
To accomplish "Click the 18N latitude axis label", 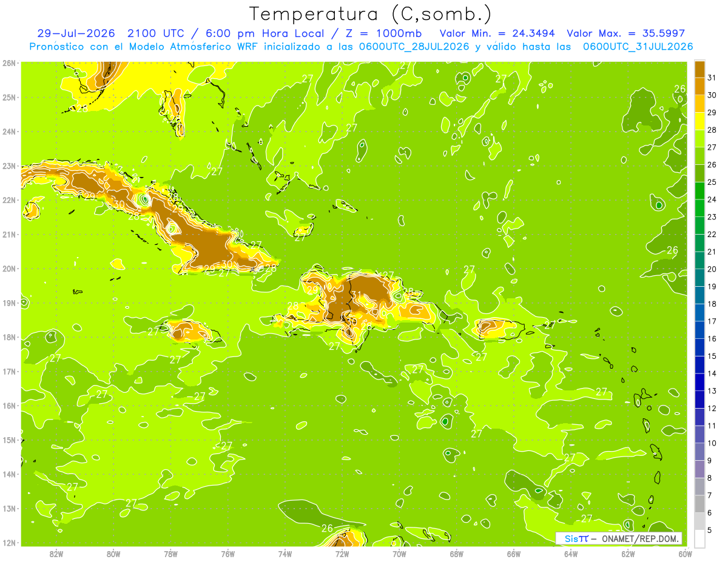I will [x=9, y=337].
